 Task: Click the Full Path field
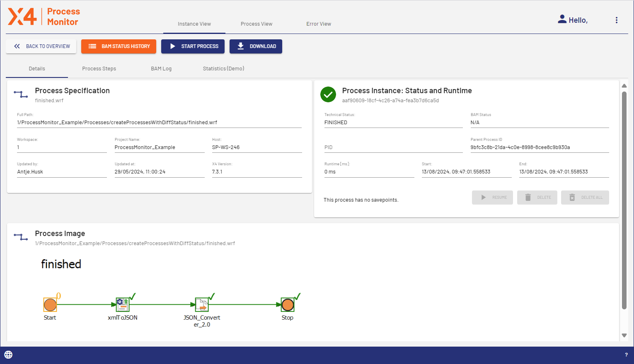[159, 123]
